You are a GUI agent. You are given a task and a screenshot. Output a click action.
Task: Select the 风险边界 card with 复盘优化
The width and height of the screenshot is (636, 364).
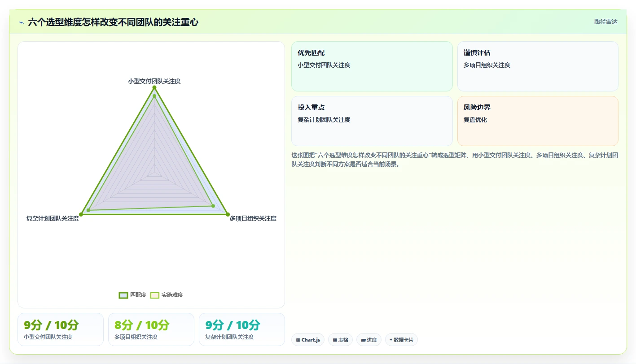point(538,121)
